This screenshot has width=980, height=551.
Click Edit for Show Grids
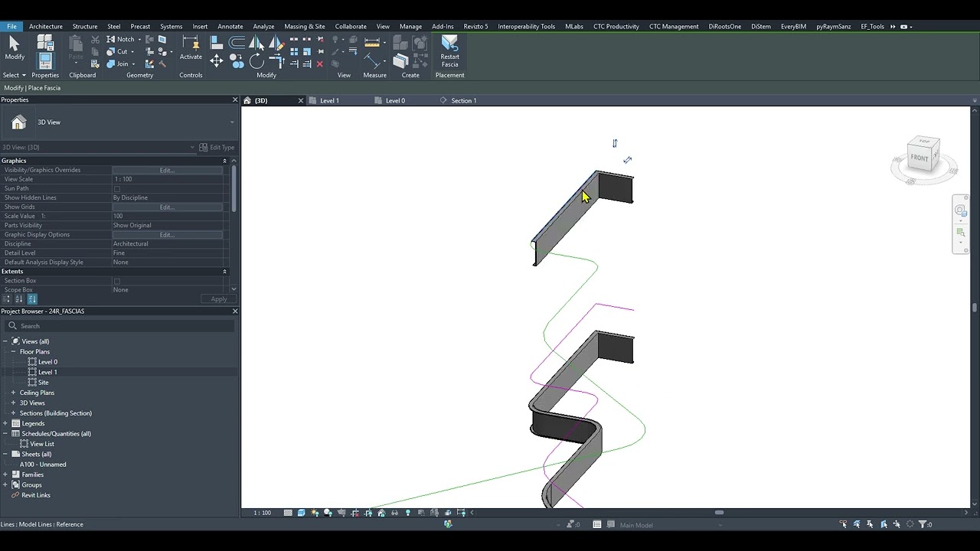[x=167, y=207]
